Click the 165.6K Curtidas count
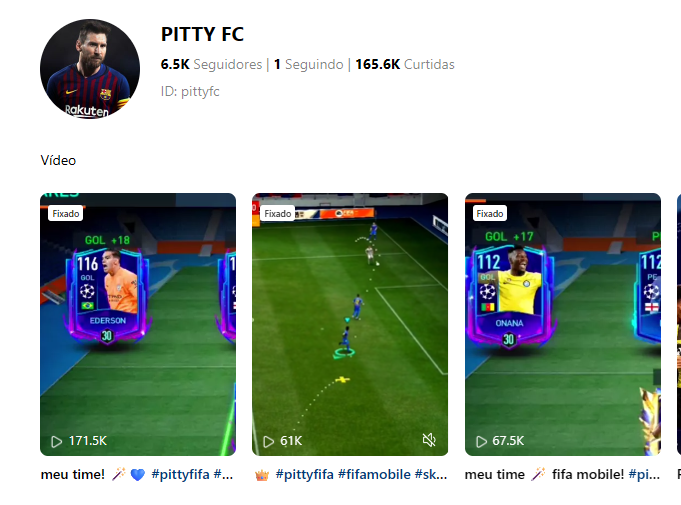Viewport: 681px width, 505px height. tap(405, 64)
